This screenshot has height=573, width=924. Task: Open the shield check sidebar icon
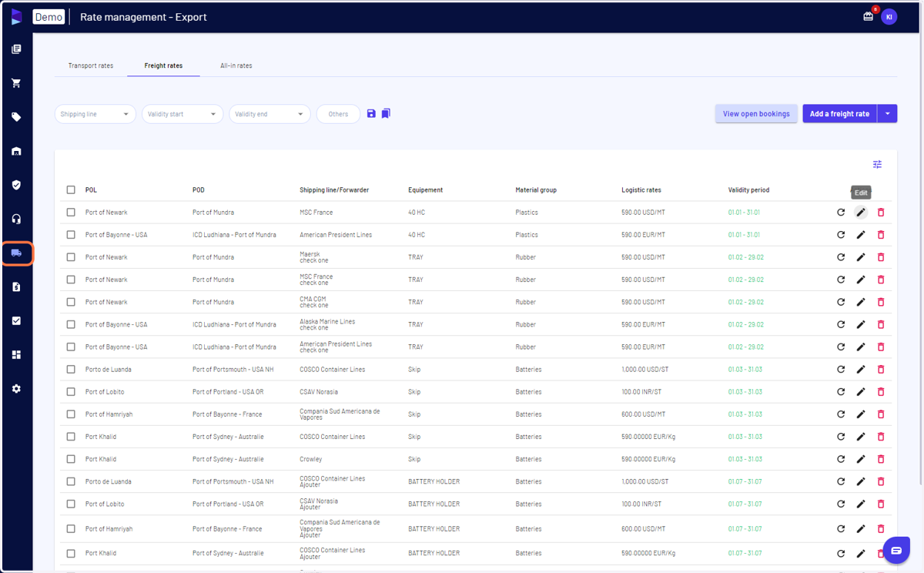point(16,185)
